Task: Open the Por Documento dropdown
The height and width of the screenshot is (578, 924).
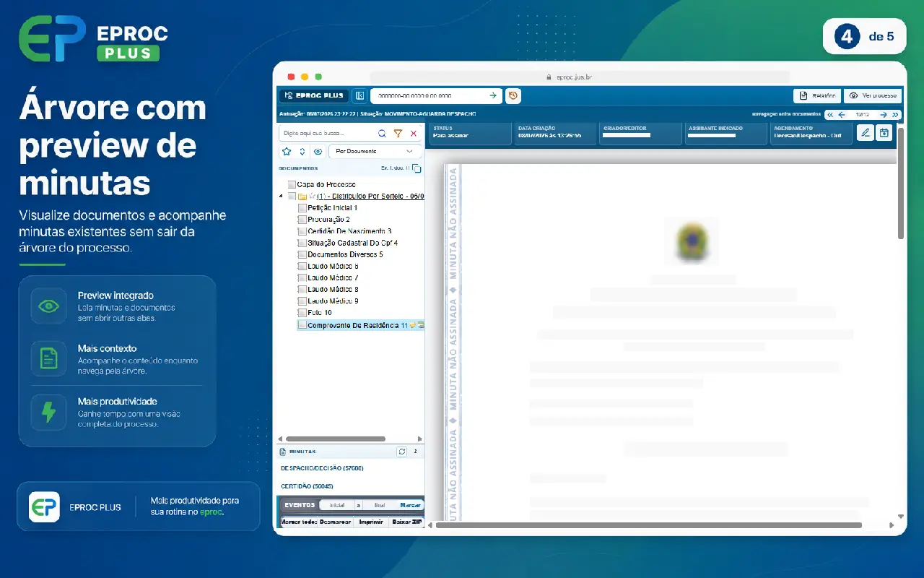Action: coord(375,152)
